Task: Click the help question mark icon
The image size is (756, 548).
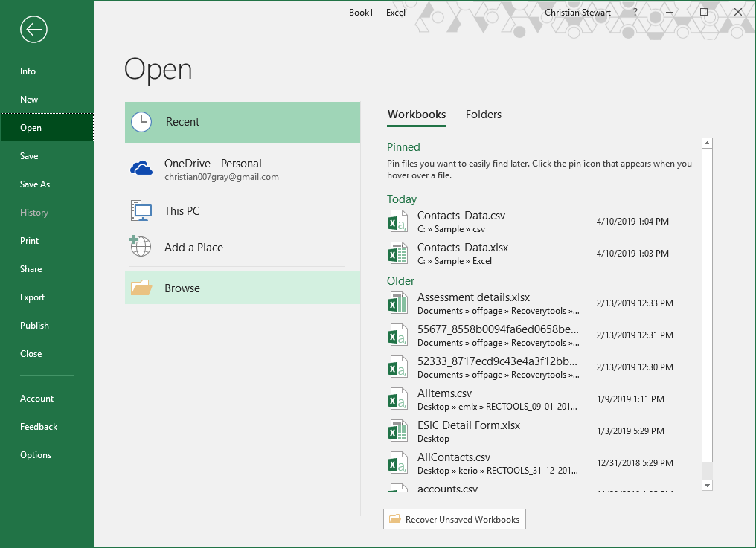Action: pyautogui.click(x=635, y=12)
